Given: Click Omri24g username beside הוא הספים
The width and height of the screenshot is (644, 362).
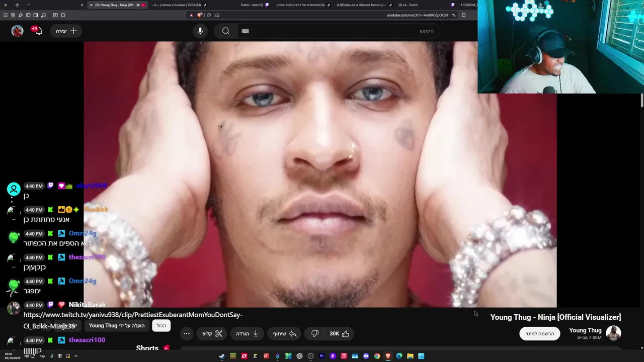Looking at the screenshot, I should [82, 233].
